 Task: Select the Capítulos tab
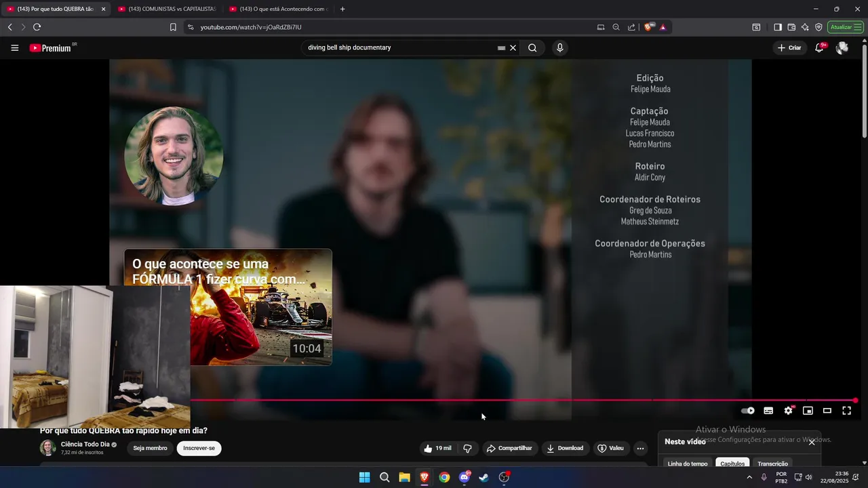coord(732,464)
